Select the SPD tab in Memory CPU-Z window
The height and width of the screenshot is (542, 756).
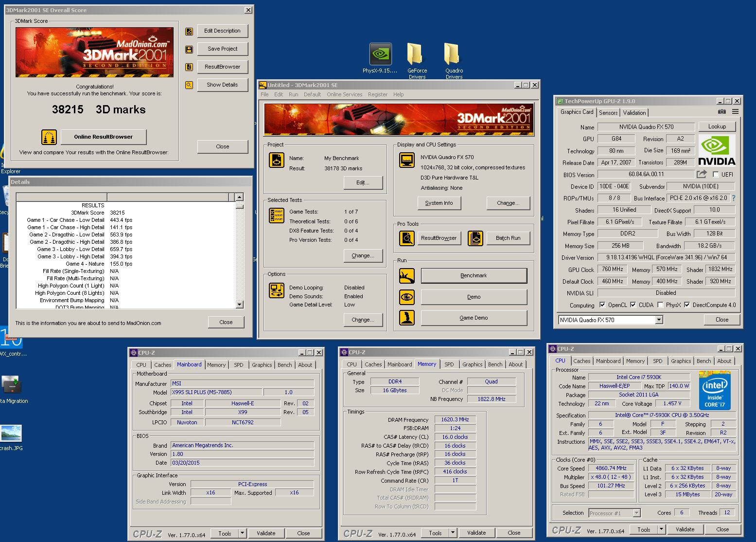449,364
